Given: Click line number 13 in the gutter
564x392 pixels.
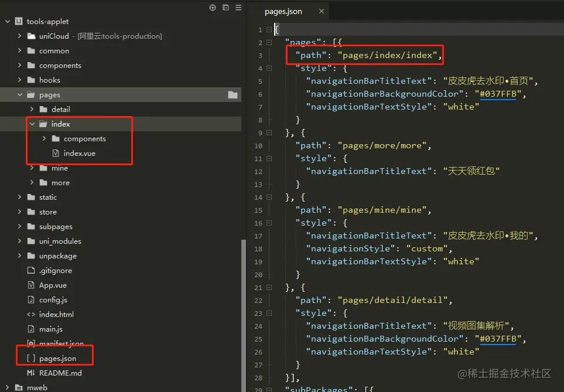Looking at the screenshot, I should [258, 185].
